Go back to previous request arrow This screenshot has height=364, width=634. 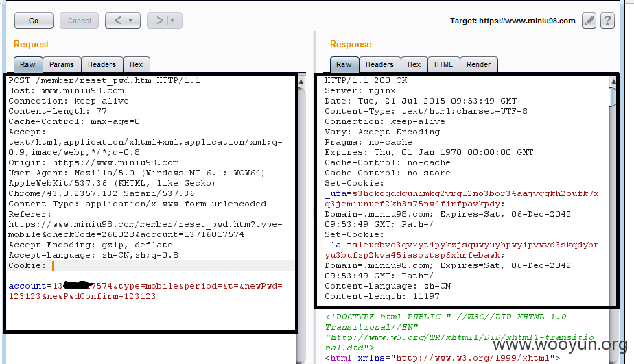pyautogui.click(x=117, y=21)
